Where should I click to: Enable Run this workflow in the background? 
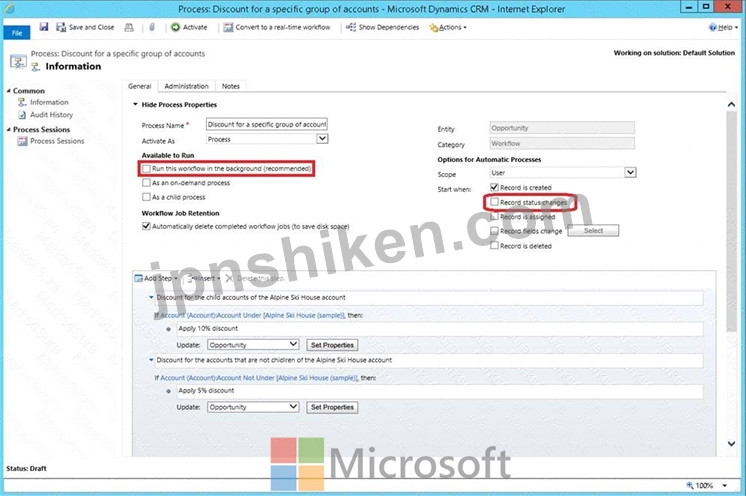(146, 168)
